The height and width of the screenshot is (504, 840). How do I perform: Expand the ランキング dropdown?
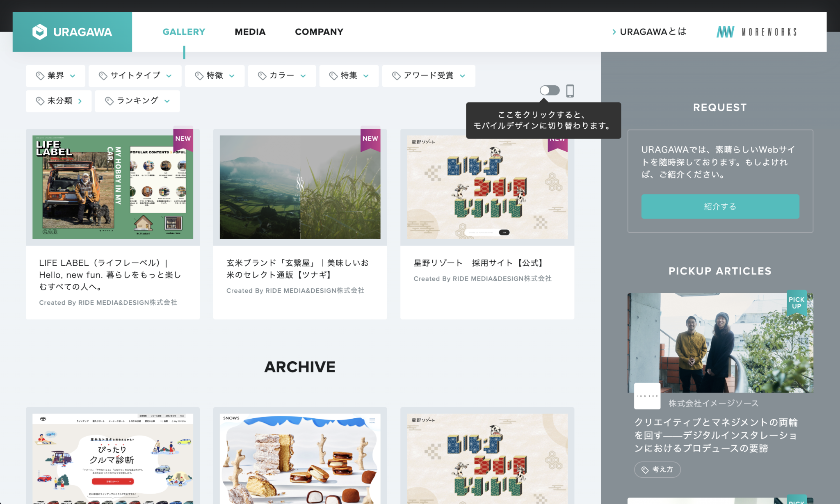137,101
